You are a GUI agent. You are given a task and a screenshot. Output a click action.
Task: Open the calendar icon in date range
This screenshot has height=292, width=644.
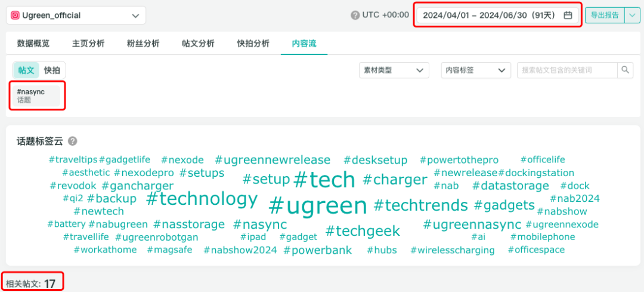[x=568, y=16]
